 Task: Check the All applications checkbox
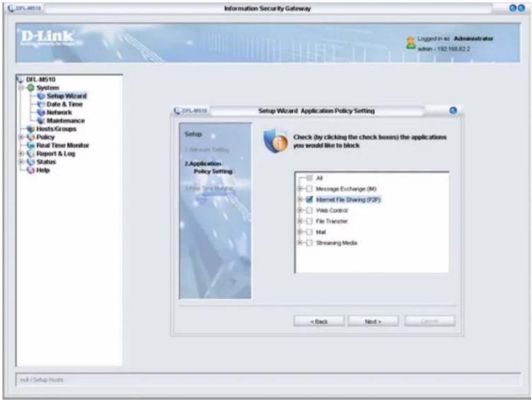pyautogui.click(x=309, y=178)
